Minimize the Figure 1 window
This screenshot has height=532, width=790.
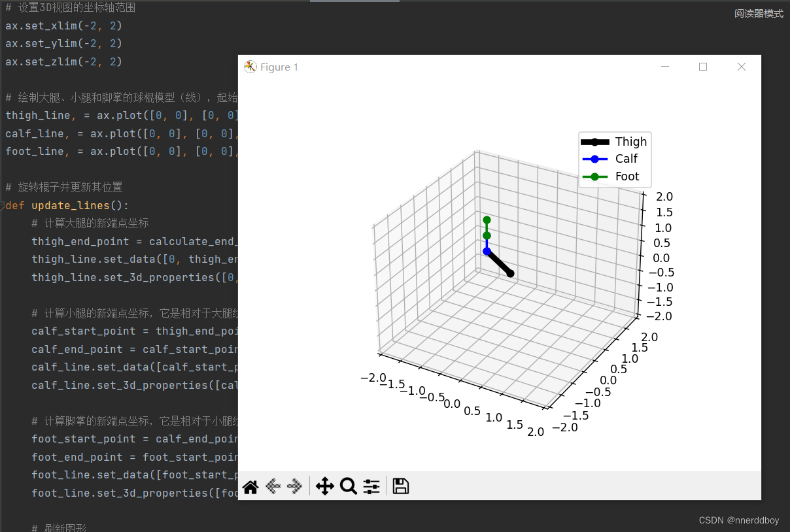click(x=665, y=67)
